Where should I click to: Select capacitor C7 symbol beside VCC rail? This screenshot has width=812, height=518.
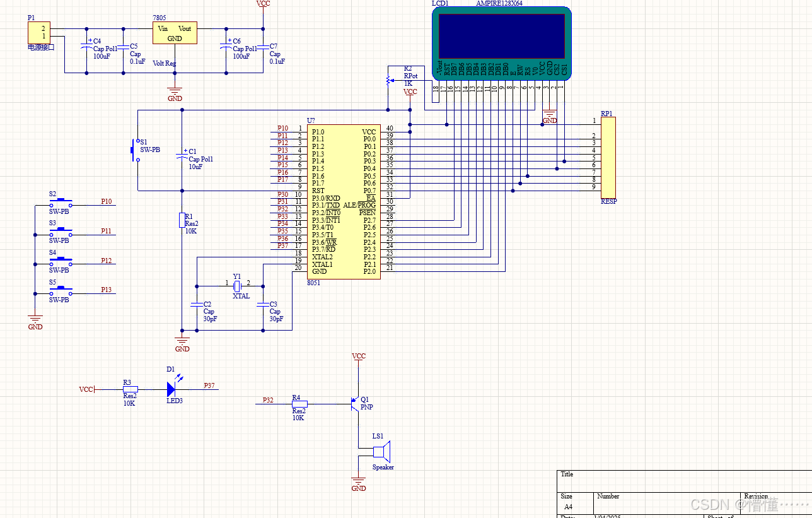tap(263, 47)
